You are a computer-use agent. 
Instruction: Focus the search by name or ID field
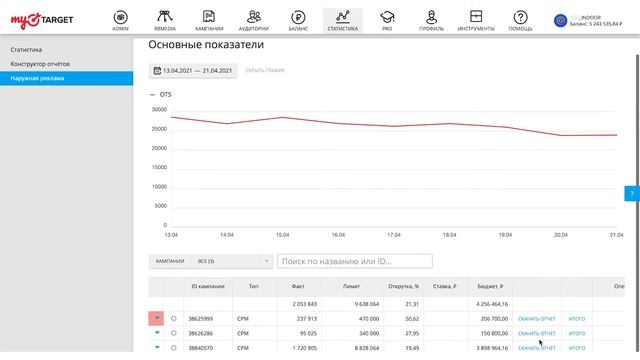tap(355, 261)
